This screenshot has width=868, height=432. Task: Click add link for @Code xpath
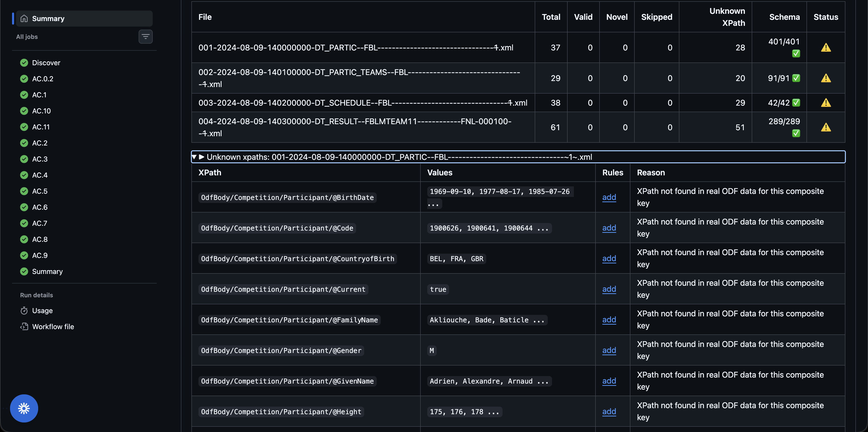(x=609, y=228)
